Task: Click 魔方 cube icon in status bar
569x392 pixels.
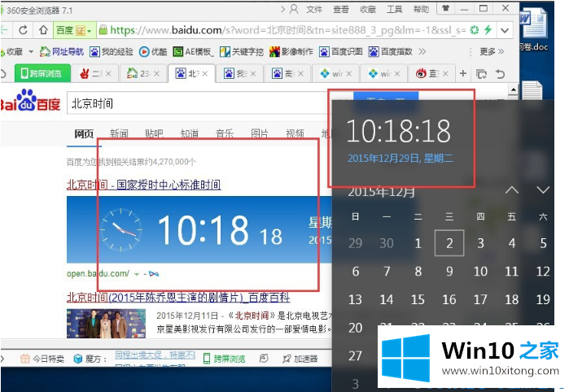Action: (x=78, y=359)
